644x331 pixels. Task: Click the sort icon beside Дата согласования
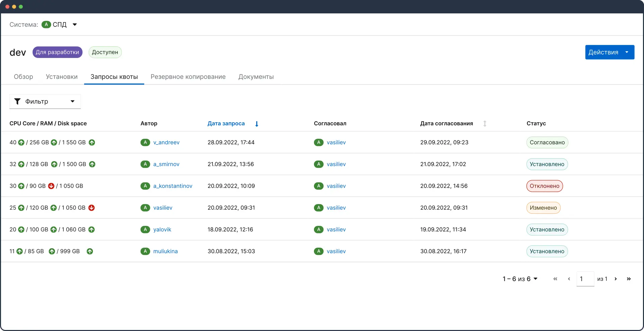click(x=485, y=124)
